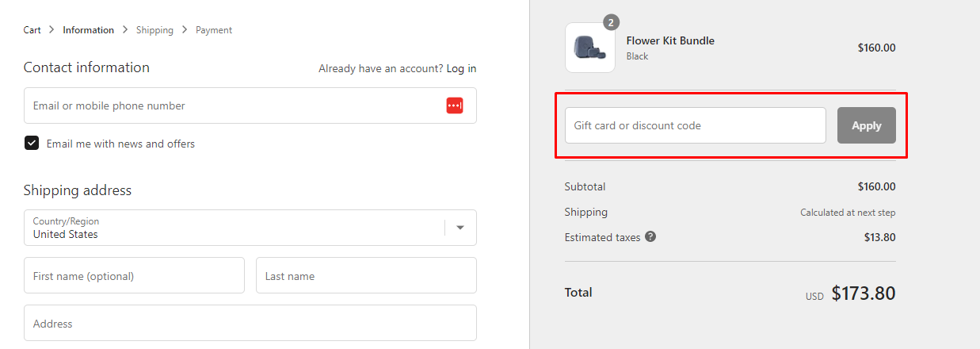The height and width of the screenshot is (349, 980).
Task: Select the Shipping breadcrumb step
Action: 154,30
